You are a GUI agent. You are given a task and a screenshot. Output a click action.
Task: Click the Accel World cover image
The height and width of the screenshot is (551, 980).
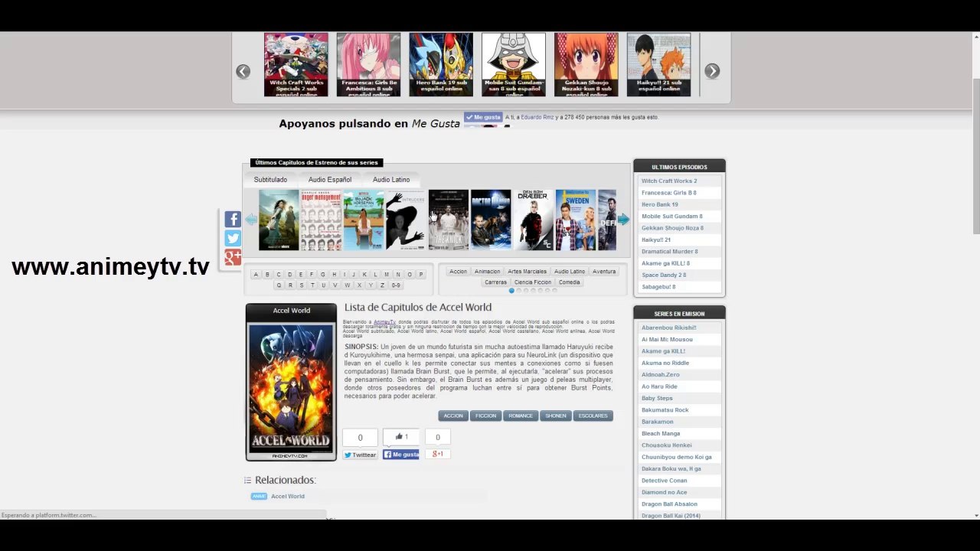[x=291, y=389]
